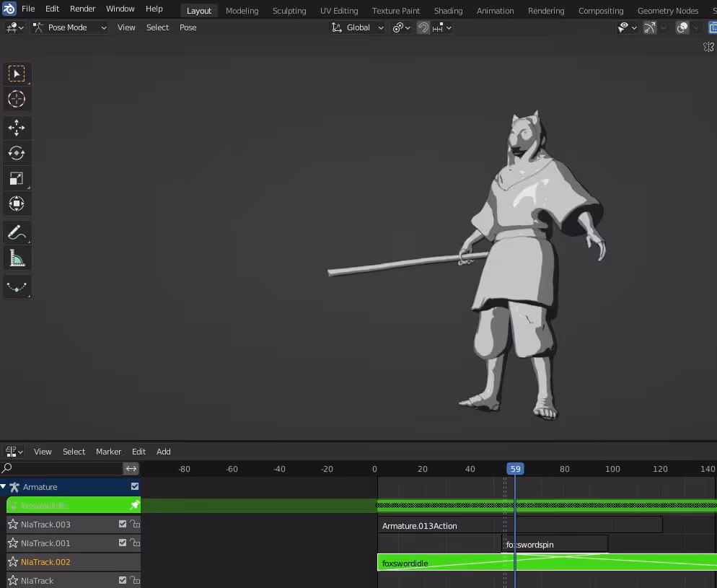The width and height of the screenshot is (717, 588).
Task: Click the frame 59 playhead marker
Action: pos(515,469)
